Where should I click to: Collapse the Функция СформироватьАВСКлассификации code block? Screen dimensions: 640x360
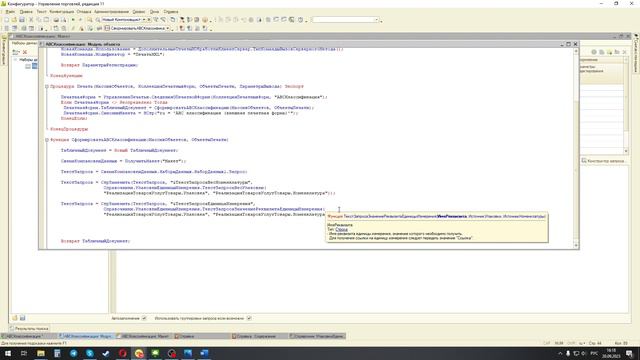(47, 140)
